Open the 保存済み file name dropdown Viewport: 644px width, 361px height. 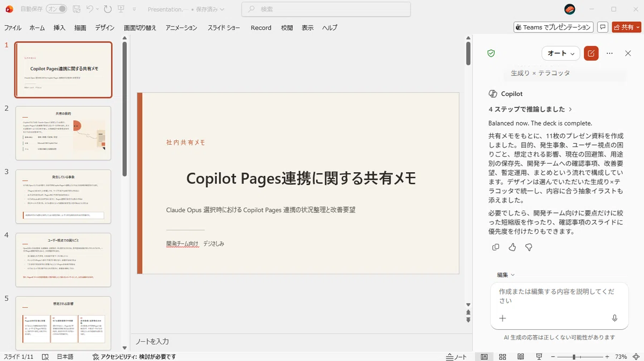210,9
